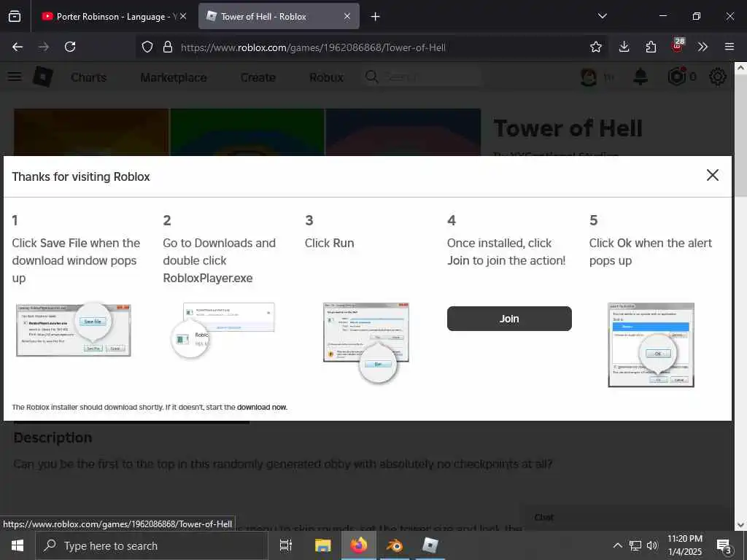Screen dimensions: 747x560
Task: Open a new browser tab
Action: [x=376, y=16]
